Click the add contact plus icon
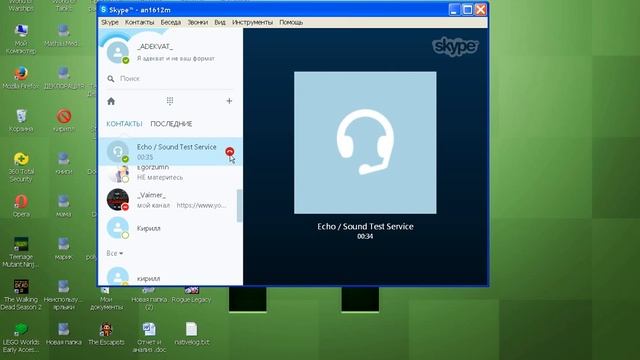This screenshot has width=640, height=360. pyautogui.click(x=229, y=101)
